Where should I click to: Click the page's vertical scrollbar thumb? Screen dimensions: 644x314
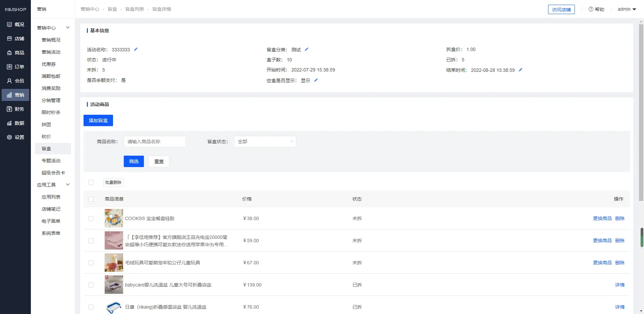tap(641, 111)
